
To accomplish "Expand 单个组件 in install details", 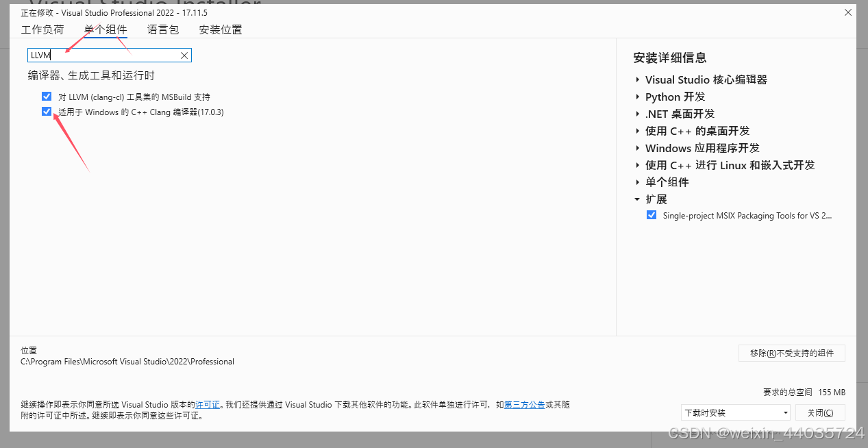I will 638,182.
